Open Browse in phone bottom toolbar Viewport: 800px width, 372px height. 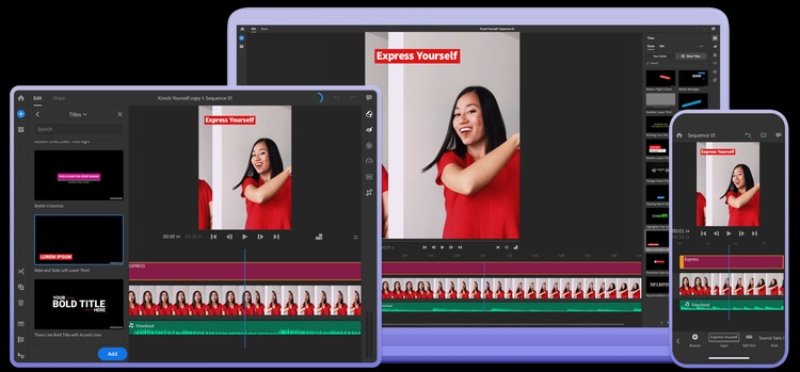pos(695,340)
